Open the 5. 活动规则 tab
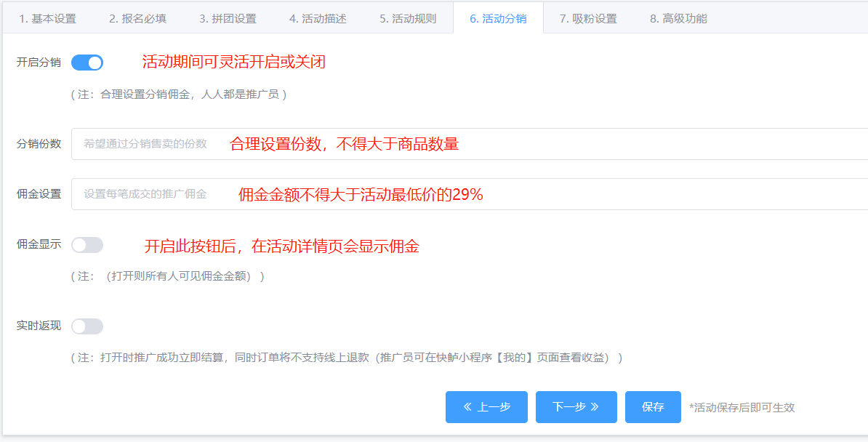 pos(408,19)
